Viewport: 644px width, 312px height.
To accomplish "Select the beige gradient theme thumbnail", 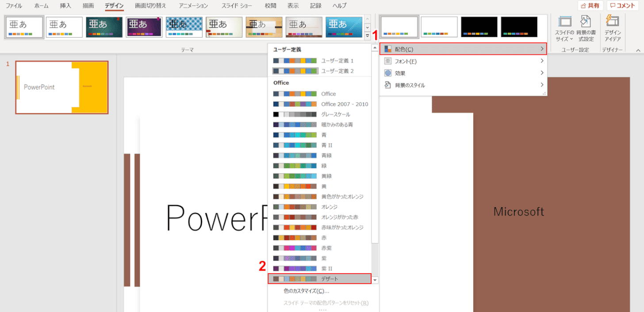I will click(x=304, y=27).
